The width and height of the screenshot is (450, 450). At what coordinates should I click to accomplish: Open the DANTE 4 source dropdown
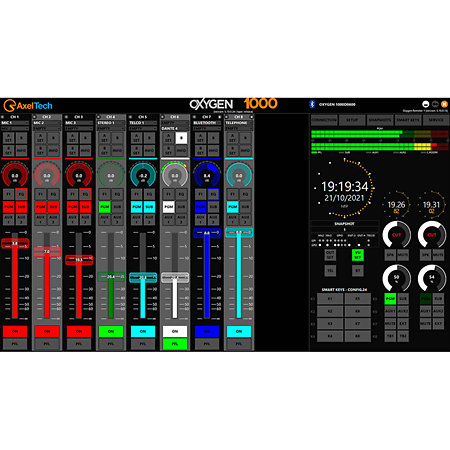click(x=175, y=128)
